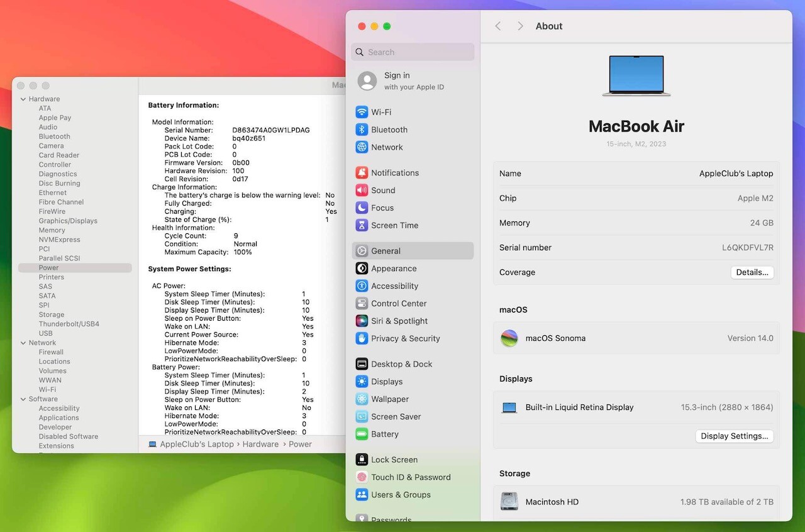Select Touch ID & Password fingerprint icon
Screen dimensions: 805x532
(362, 477)
